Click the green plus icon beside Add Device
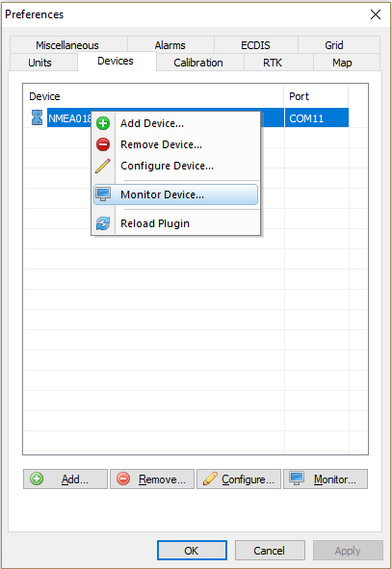Viewport: 392px width, 569px height. coord(103,123)
